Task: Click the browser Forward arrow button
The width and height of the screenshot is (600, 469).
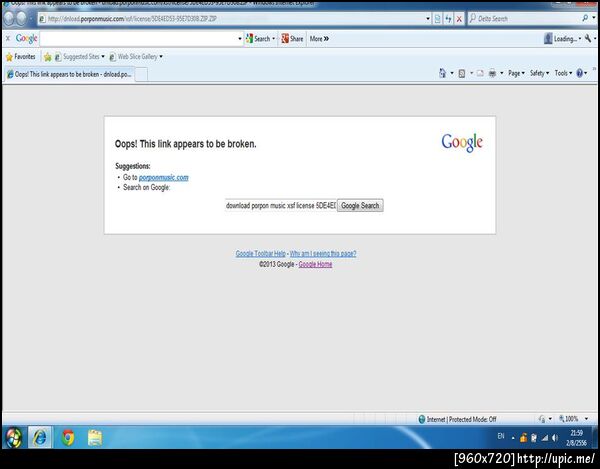Action: point(21,18)
